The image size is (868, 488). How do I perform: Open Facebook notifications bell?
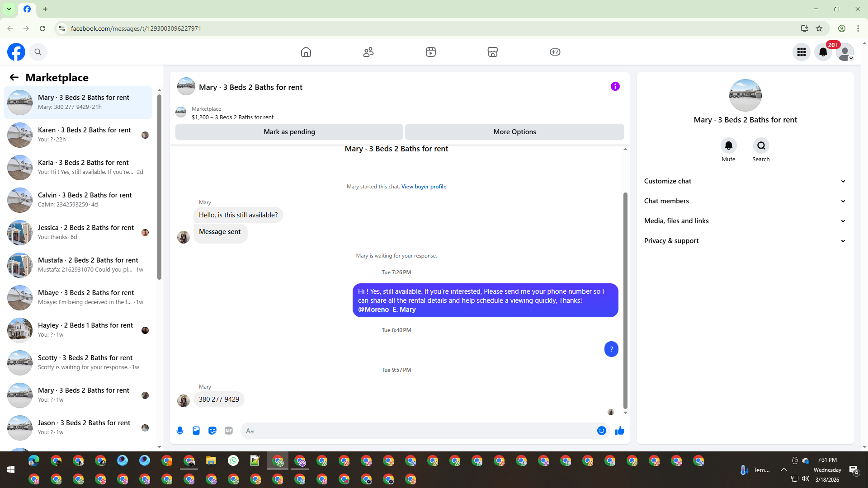click(823, 52)
